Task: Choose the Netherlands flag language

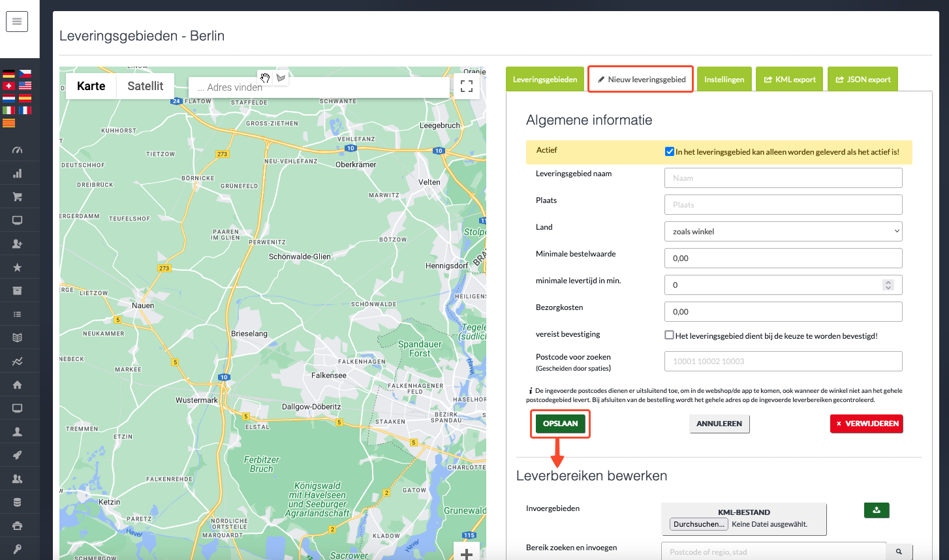Action: (8, 99)
